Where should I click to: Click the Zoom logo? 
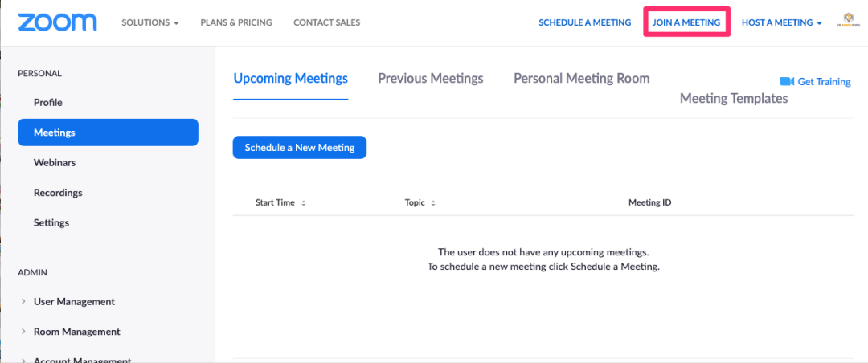tap(57, 22)
